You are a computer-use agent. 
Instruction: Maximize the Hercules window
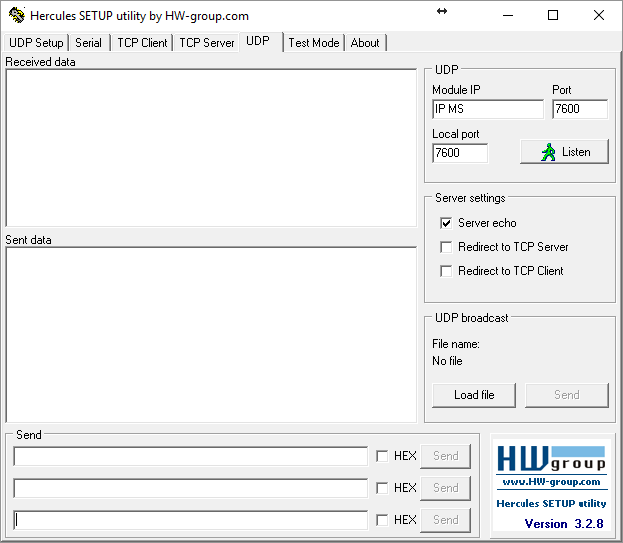[x=553, y=15]
